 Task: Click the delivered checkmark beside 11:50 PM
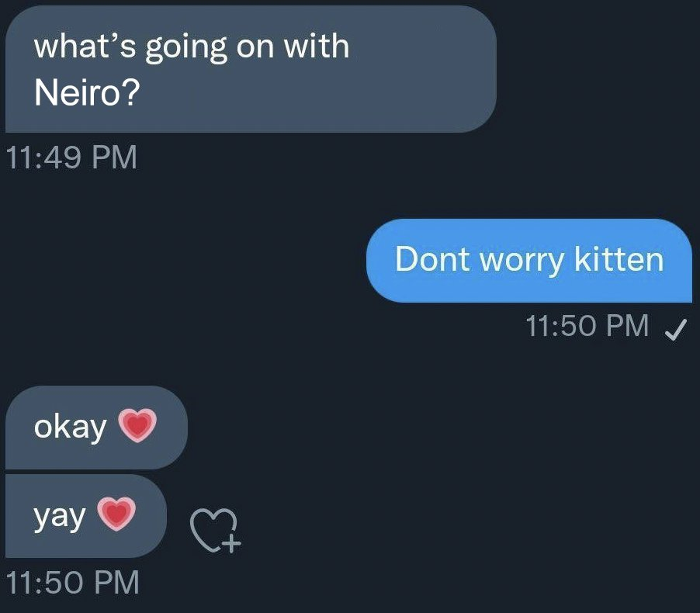(x=674, y=331)
